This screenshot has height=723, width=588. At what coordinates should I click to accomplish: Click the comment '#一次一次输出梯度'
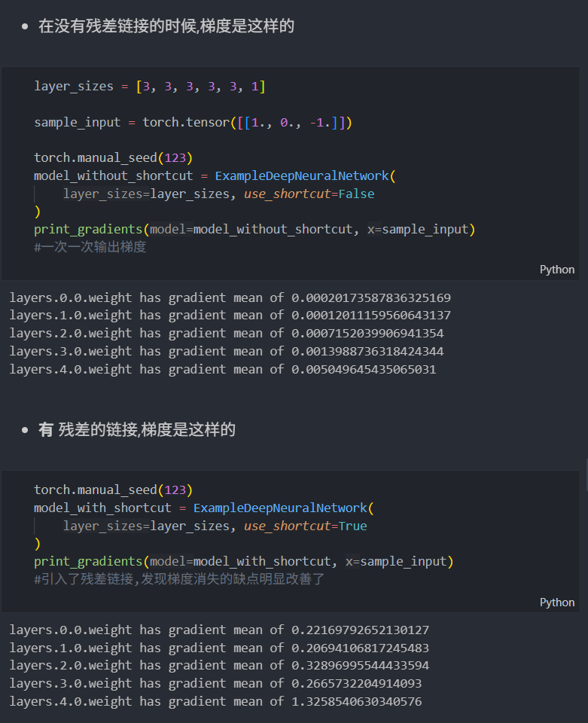coord(90,247)
